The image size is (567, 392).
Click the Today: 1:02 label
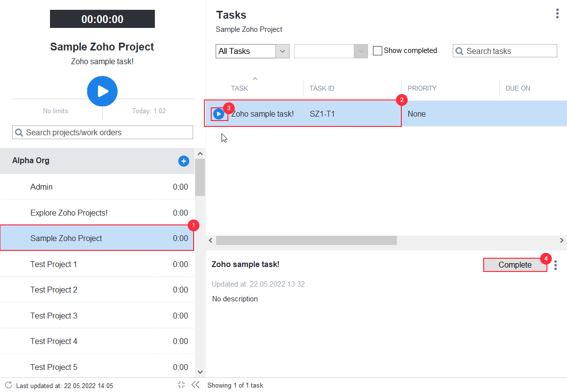point(148,111)
